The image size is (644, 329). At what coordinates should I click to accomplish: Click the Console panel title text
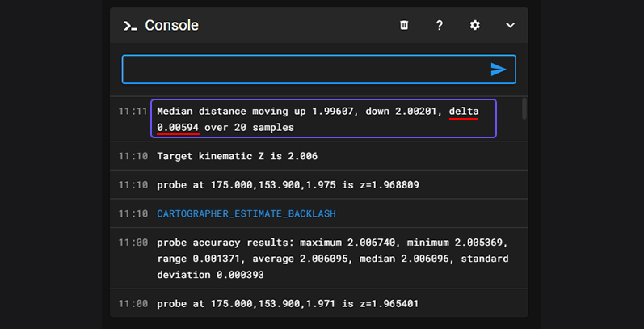coord(171,26)
